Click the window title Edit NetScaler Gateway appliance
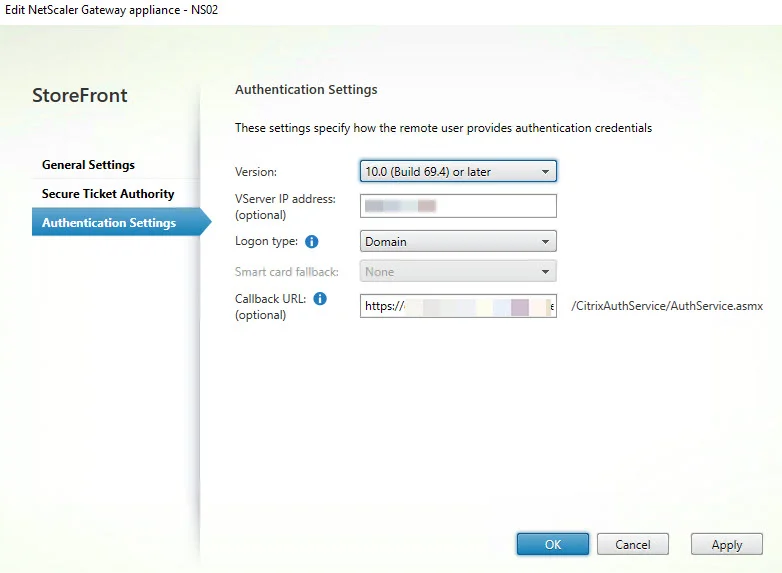The width and height of the screenshot is (782, 573). pyautogui.click(x=111, y=10)
